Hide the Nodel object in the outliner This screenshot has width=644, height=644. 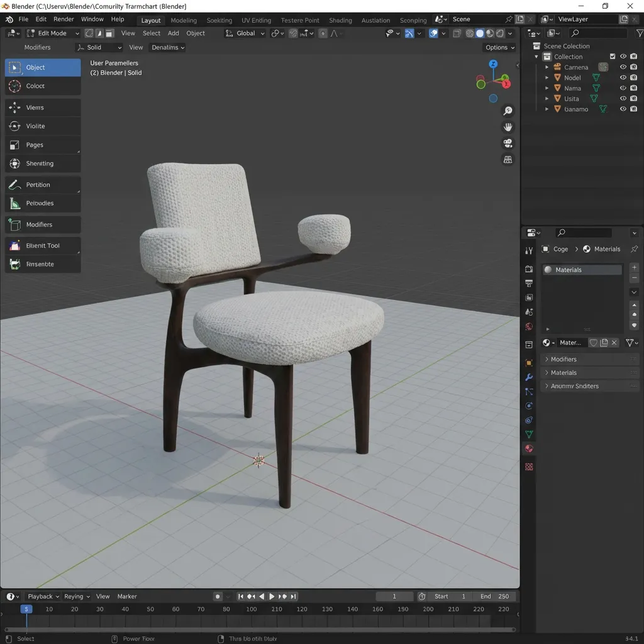pyautogui.click(x=623, y=77)
